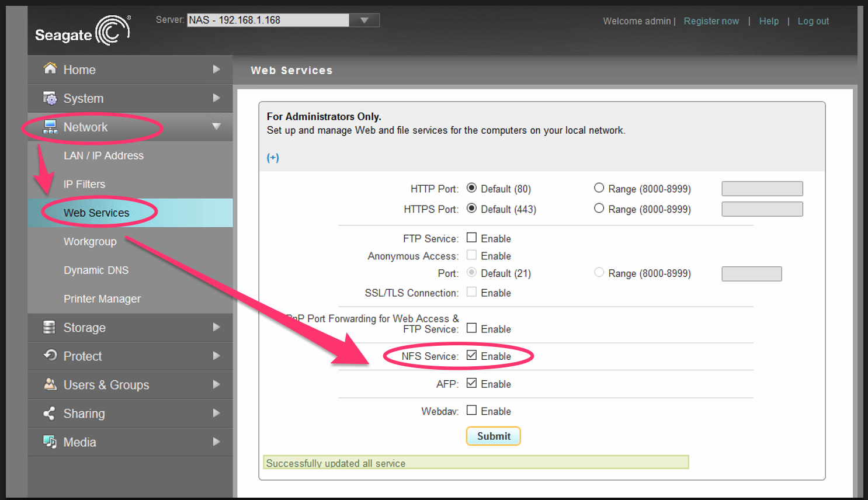Click the Sharing icon in sidebar
868x500 pixels.
[x=50, y=414]
